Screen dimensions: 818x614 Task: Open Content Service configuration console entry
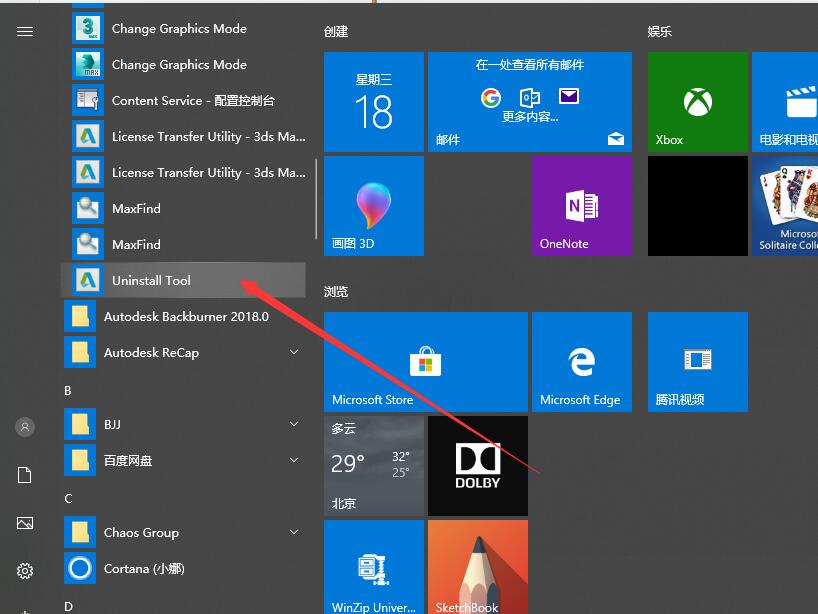183,100
